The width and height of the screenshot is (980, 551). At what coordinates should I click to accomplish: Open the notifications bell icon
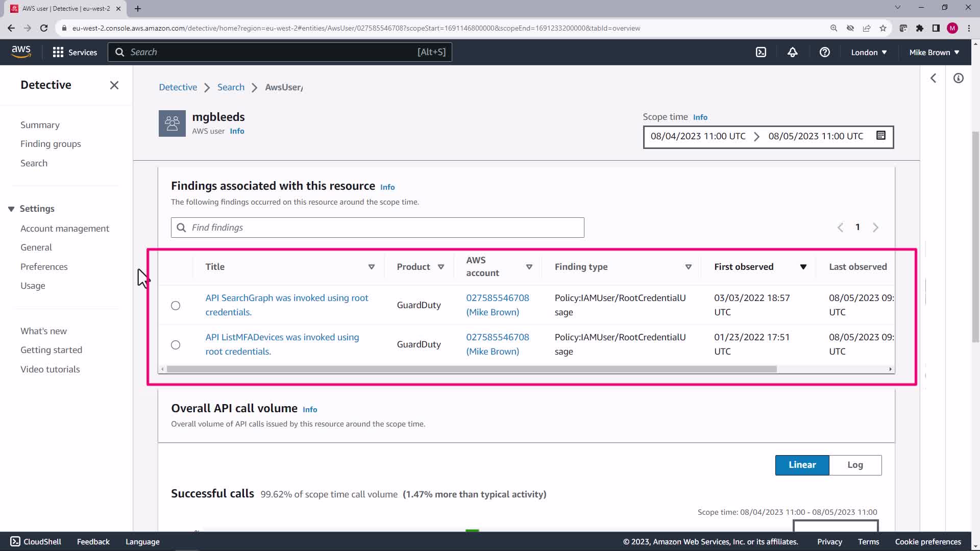point(792,52)
